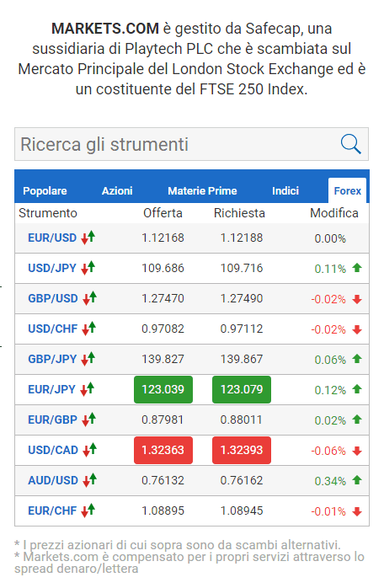The height and width of the screenshot is (588, 384).
Task: Click the 0.00% change for EUR/USD
Action: [330, 238]
